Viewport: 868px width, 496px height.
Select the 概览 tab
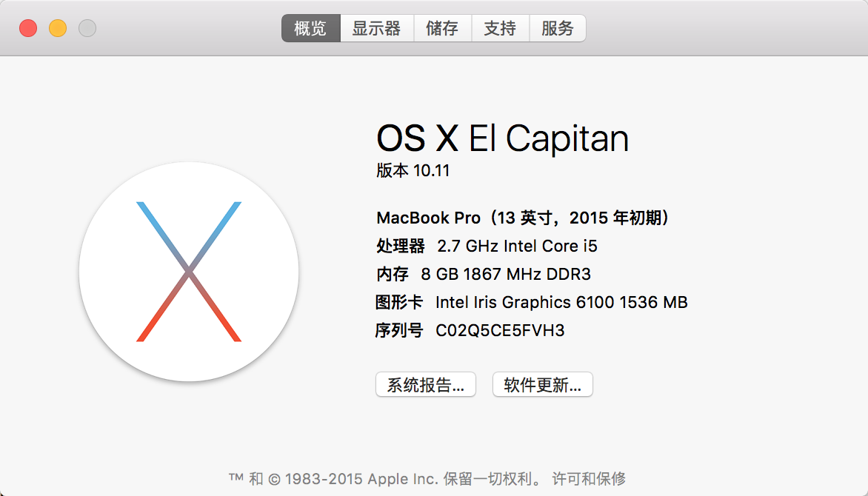click(310, 29)
